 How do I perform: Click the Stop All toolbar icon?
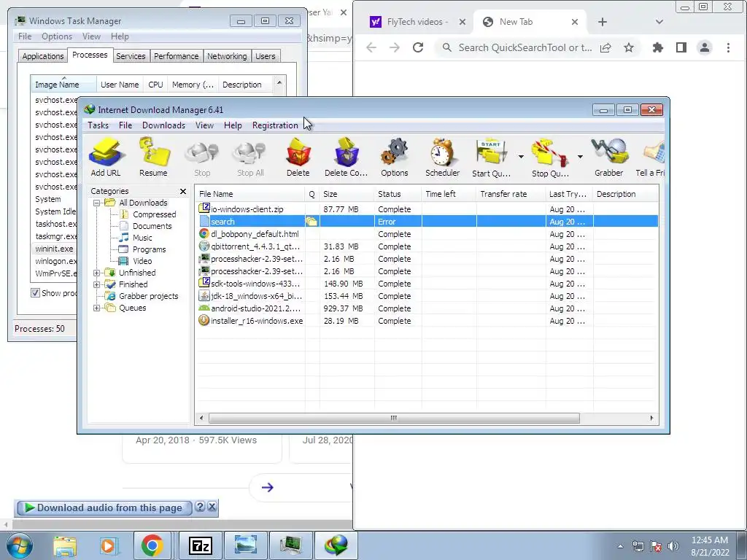click(x=251, y=157)
